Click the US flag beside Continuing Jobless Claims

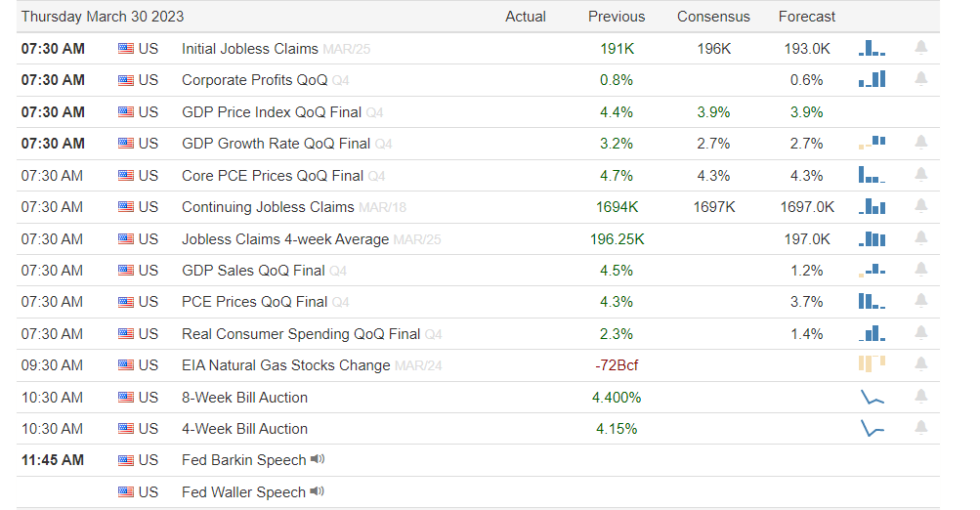pyautogui.click(x=126, y=207)
